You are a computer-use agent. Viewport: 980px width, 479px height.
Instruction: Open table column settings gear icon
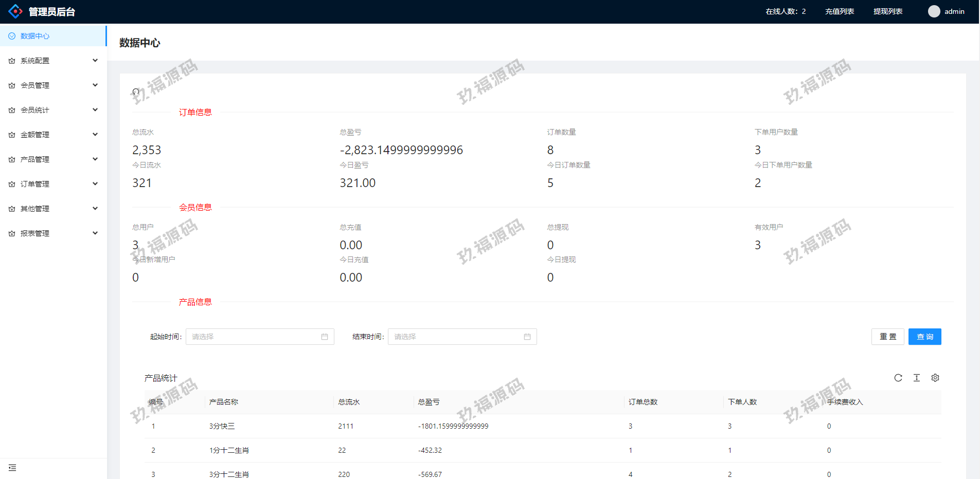tap(935, 378)
